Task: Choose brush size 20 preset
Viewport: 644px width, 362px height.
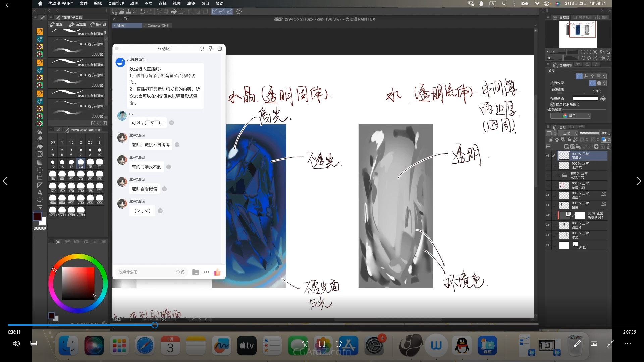Action: (80, 163)
